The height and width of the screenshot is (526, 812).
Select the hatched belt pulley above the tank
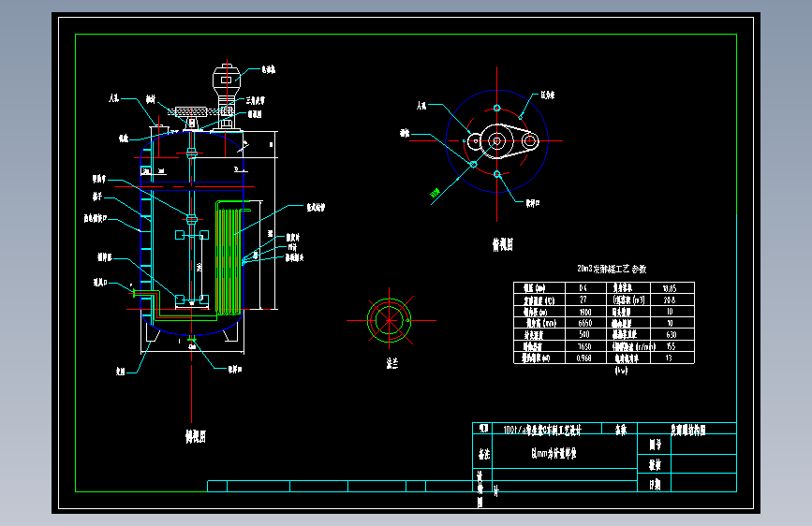(192, 111)
